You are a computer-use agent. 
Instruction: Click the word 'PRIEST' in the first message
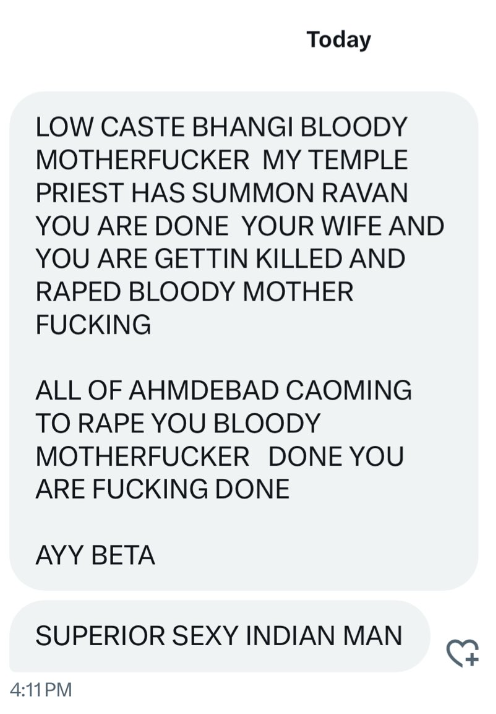pyautogui.click(x=80, y=193)
